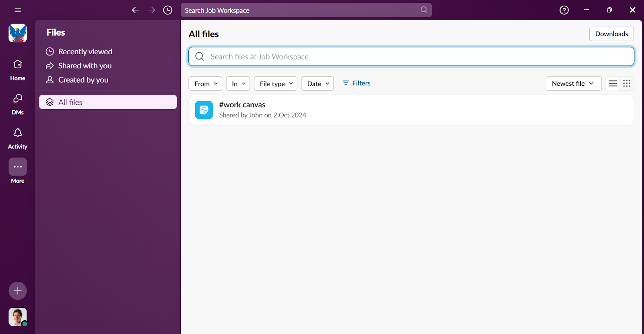The height and width of the screenshot is (334, 644).
Task: Expand the File type dropdown
Action: pos(276,84)
